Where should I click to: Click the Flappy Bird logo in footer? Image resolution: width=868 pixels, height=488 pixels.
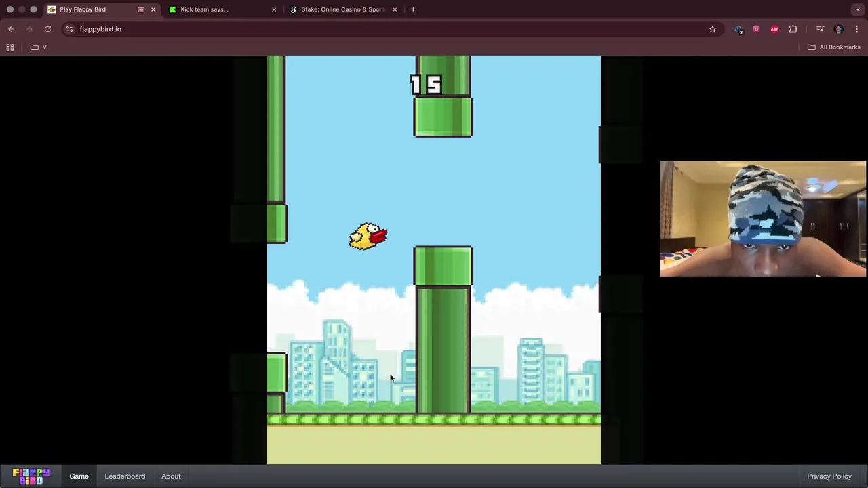pyautogui.click(x=31, y=476)
